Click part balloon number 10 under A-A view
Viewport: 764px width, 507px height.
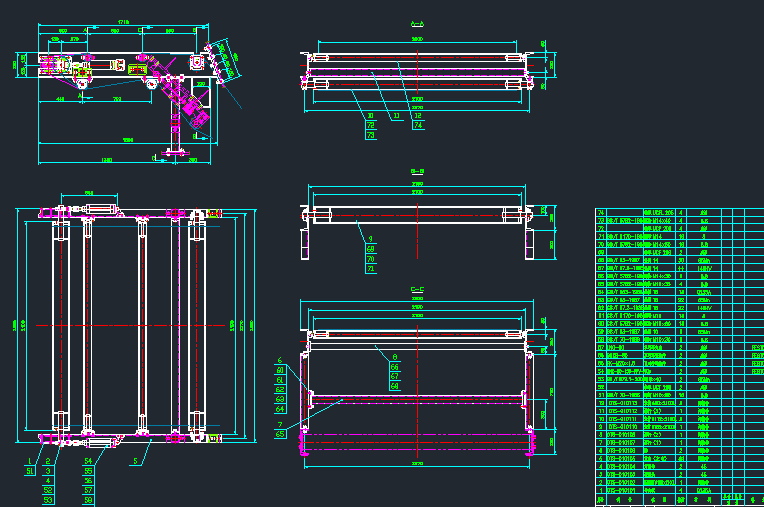[x=371, y=116]
